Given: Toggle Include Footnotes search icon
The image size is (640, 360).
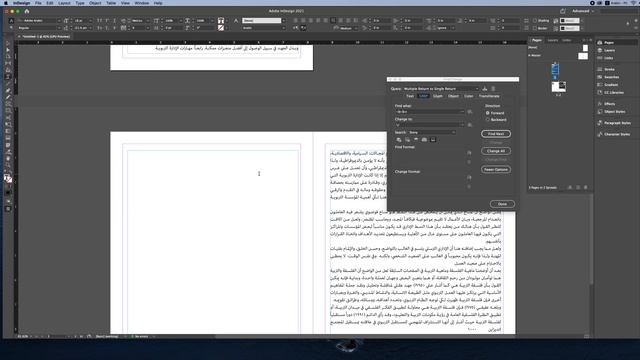Looking at the screenshot, I should coord(433,140).
